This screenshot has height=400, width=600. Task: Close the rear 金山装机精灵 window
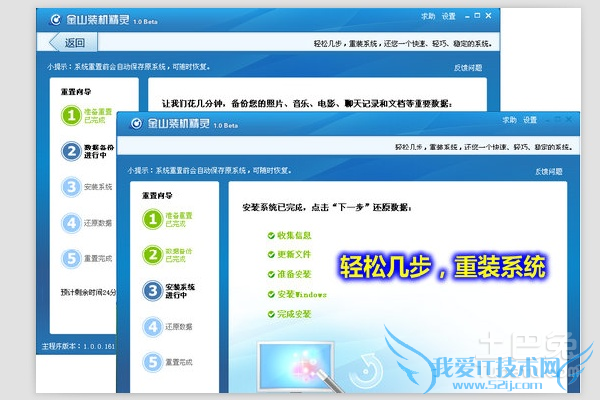488,16
